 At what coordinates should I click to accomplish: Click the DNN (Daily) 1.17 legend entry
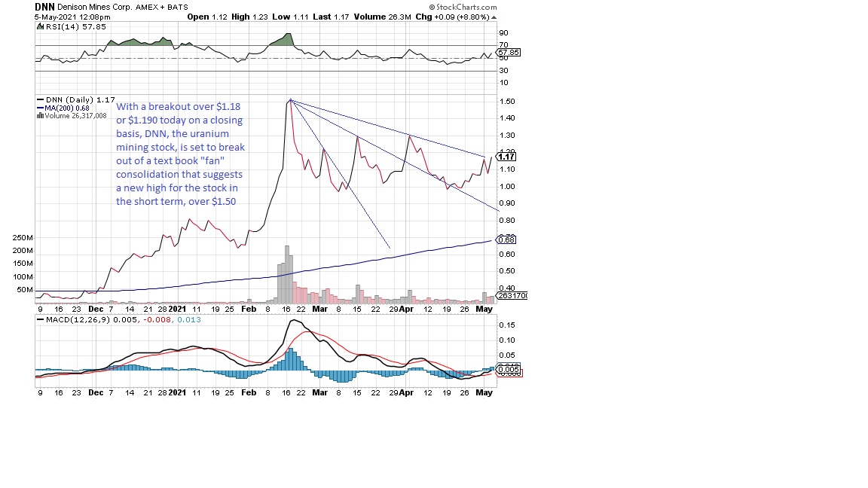pos(81,100)
